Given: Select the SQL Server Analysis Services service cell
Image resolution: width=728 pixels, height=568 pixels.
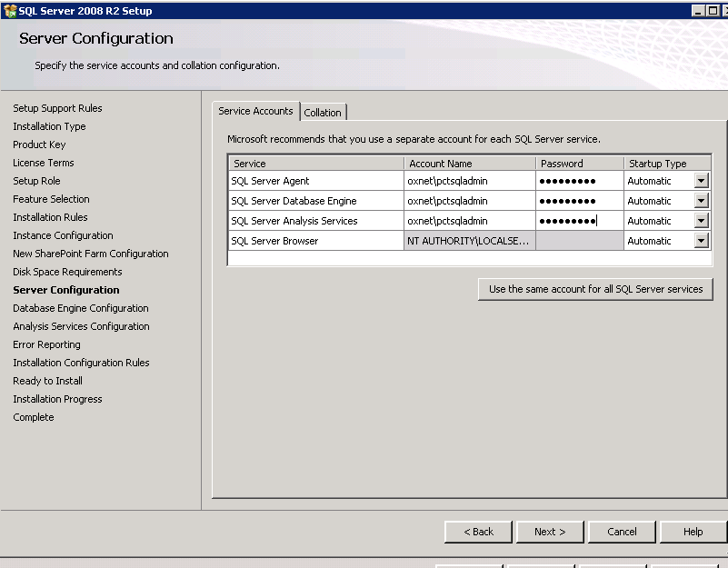Looking at the screenshot, I should pyautogui.click(x=316, y=221).
